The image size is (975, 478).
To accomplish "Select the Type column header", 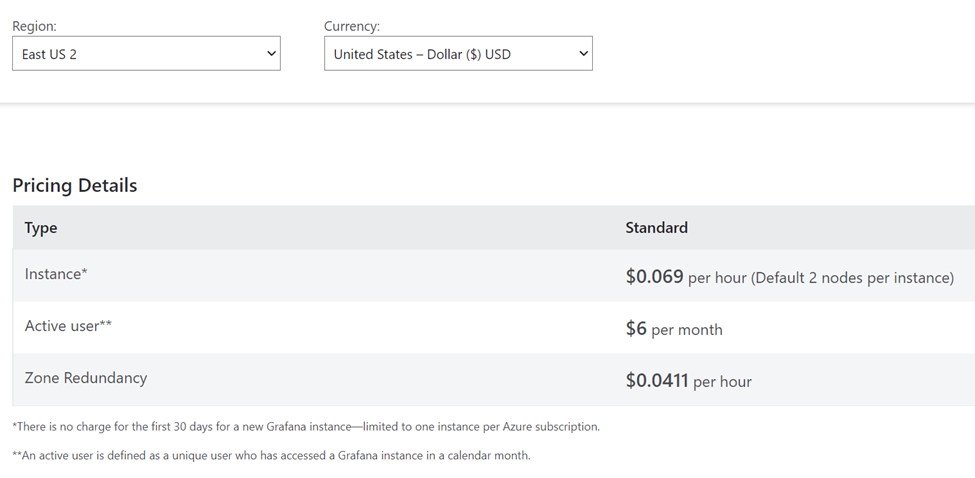I will click(41, 228).
